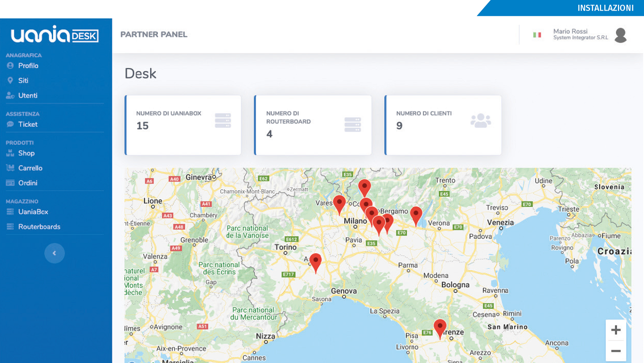644x363 pixels.
Task: Click the user avatar for Mario Rossi
Action: click(x=620, y=35)
